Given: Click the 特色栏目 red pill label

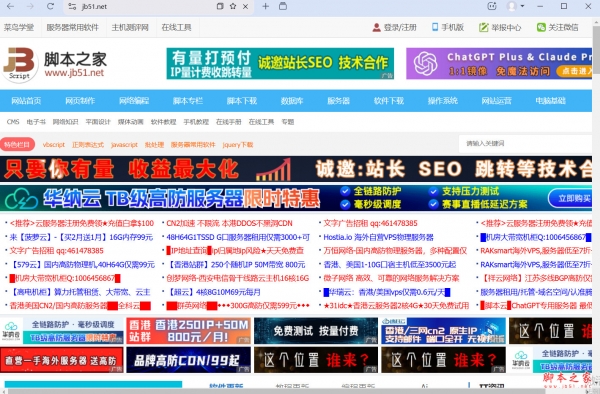Looking at the screenshot, I should point(17,145).
